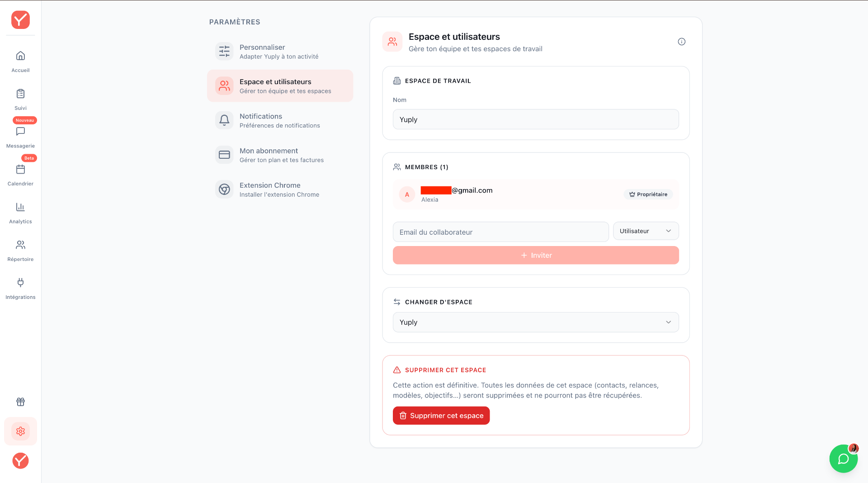Click the settings gear icon in sidebar
868x483 pixels.
point(20,431)
